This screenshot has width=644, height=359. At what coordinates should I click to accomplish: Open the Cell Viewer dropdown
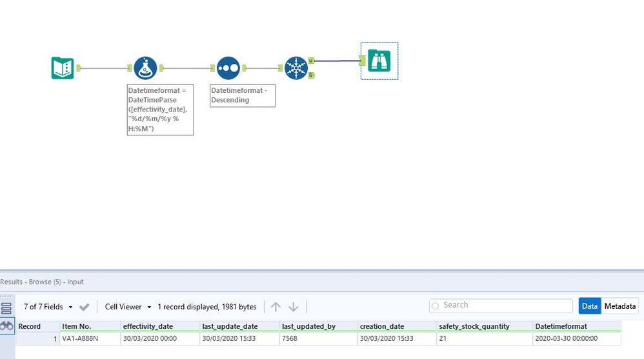point(128,307)
